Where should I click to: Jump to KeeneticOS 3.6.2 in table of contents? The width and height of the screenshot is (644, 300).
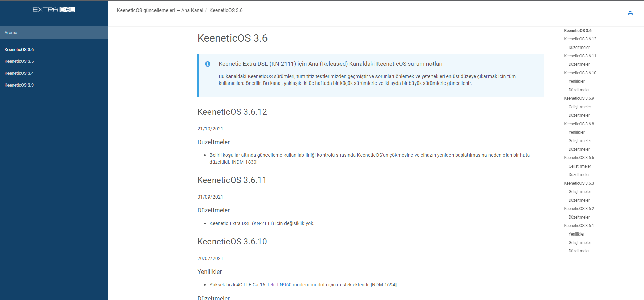coord(579,209)
